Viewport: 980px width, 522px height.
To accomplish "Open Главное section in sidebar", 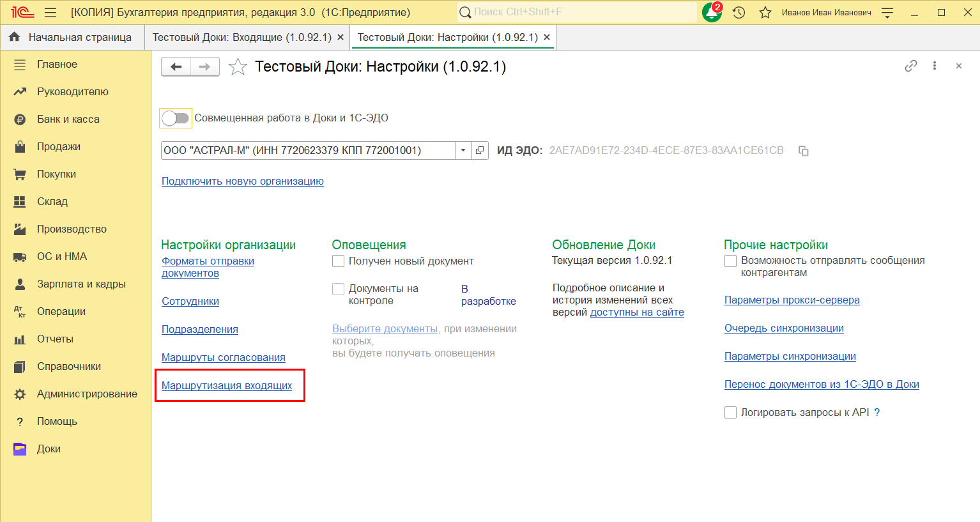I will pyautogui.click(x=57, y=64).
